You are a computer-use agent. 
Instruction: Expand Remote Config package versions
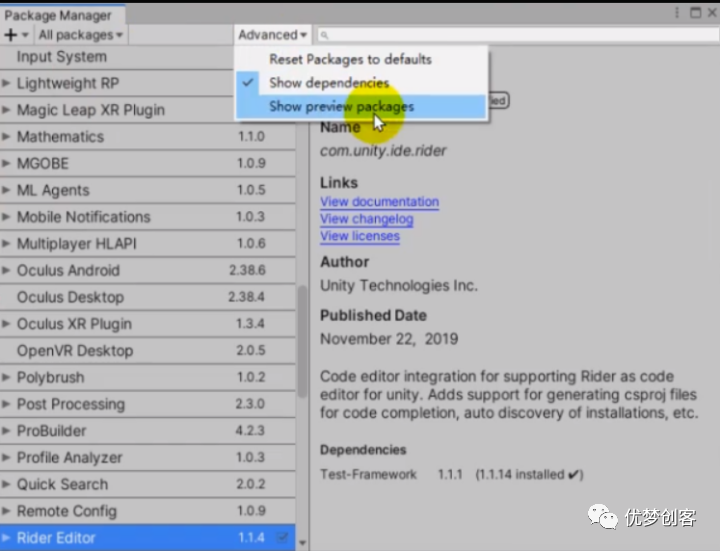(6, 511)
